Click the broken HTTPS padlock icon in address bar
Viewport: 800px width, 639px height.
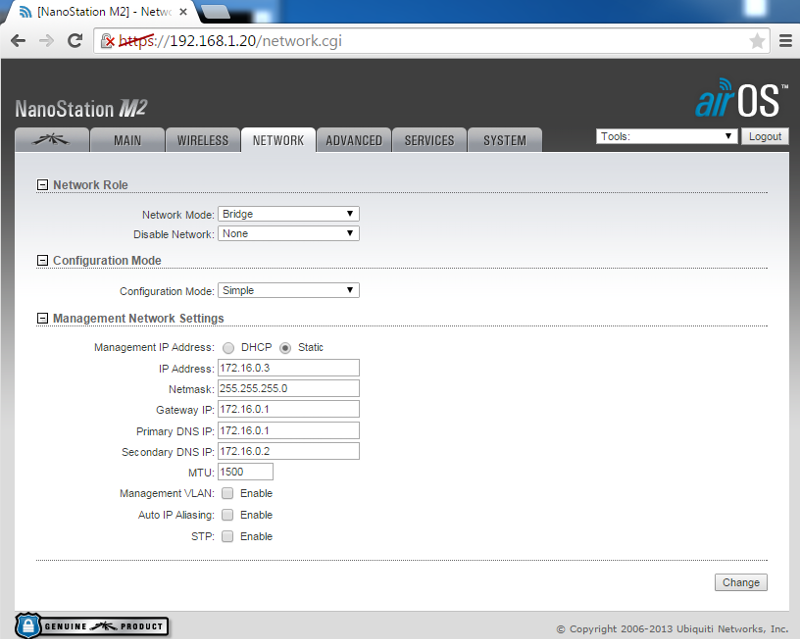click(107, 41)
